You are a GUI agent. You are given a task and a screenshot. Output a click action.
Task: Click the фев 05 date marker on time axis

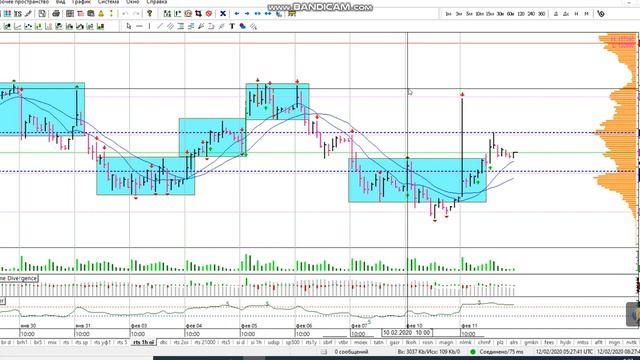249,326
